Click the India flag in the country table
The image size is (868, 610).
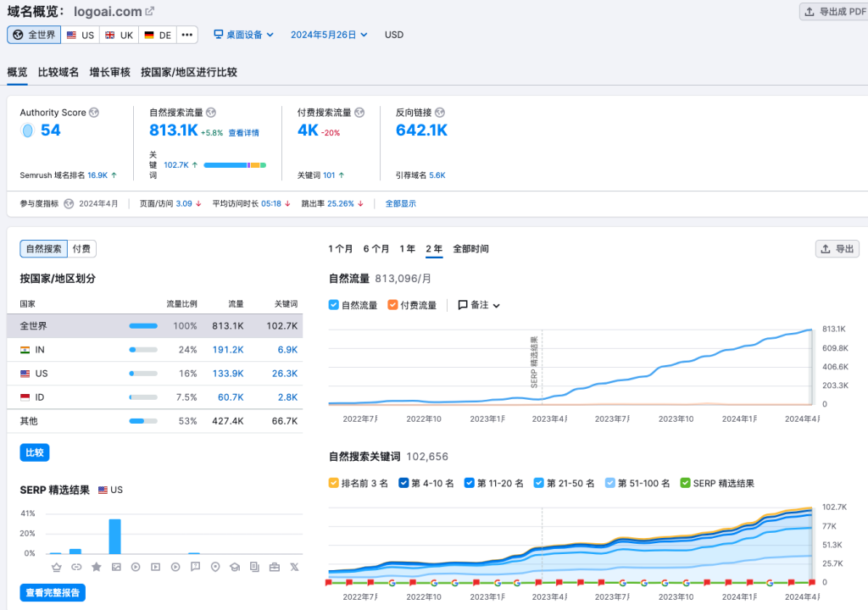(25, 350)
